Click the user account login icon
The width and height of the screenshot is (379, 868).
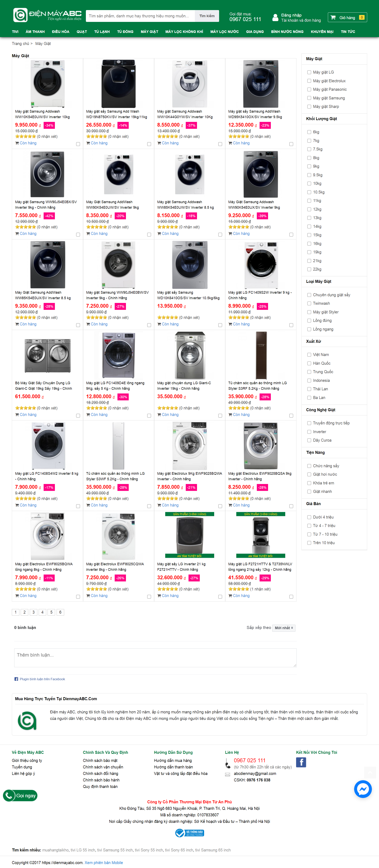(x=275, y=18)
